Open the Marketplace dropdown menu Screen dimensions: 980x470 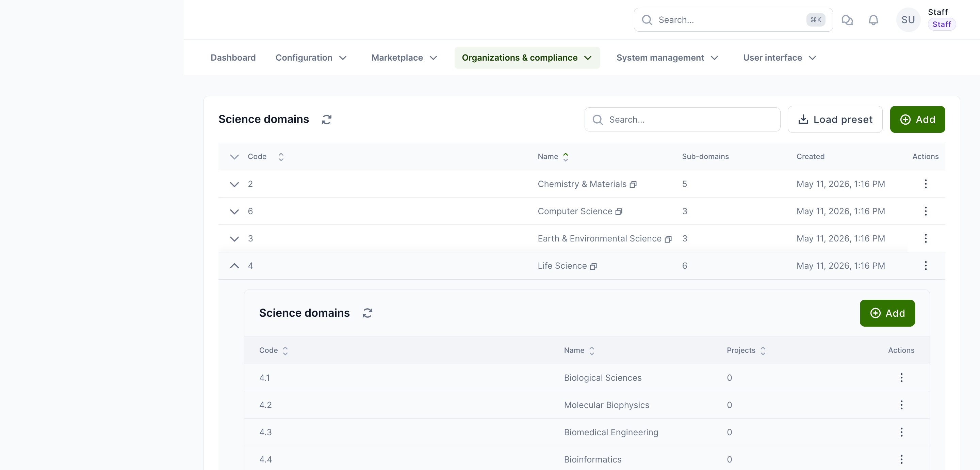[404, 58]
